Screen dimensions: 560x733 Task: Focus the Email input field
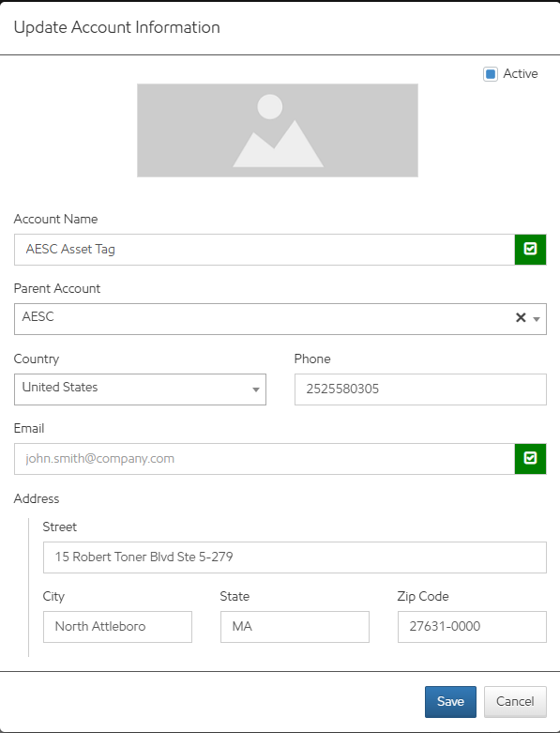(265, 459)
